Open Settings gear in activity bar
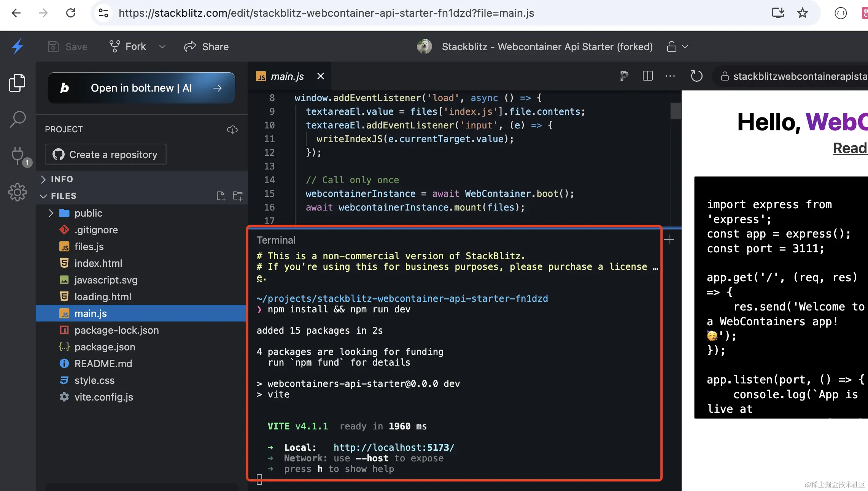 (x=17, y=192)
